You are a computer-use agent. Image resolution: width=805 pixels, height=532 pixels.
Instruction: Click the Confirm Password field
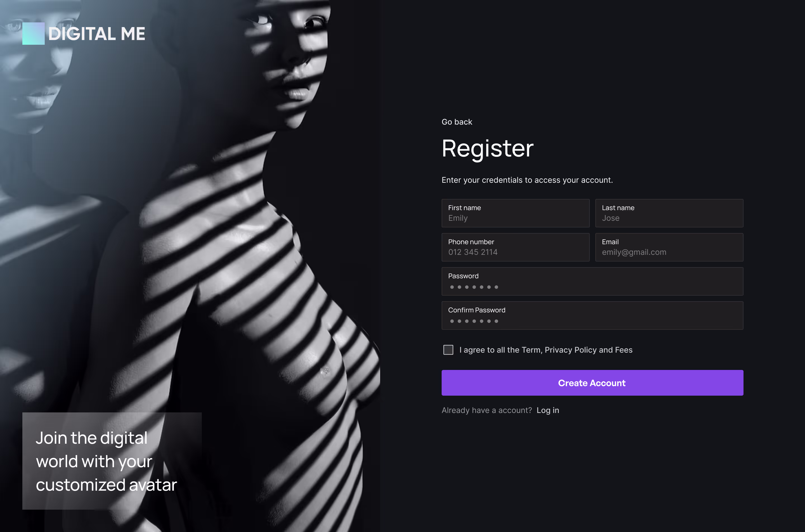pyautogui.click(x=592, y=315)
